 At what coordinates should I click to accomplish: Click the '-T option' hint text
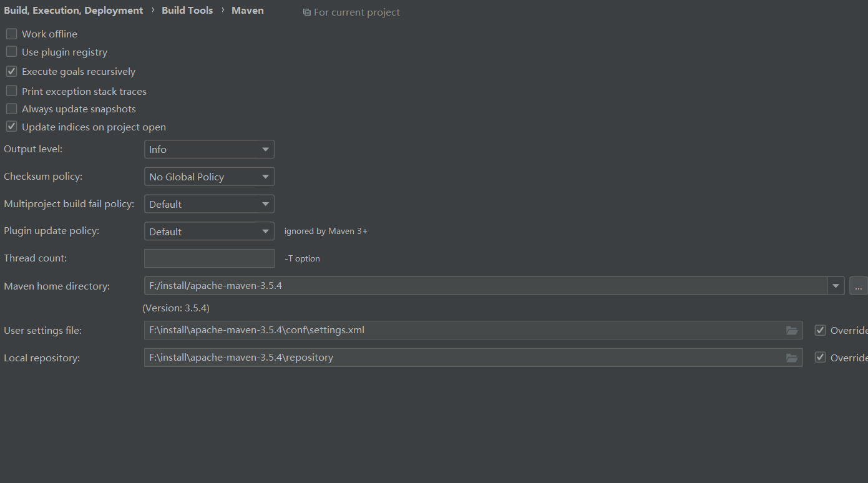[x=302, y=258]
